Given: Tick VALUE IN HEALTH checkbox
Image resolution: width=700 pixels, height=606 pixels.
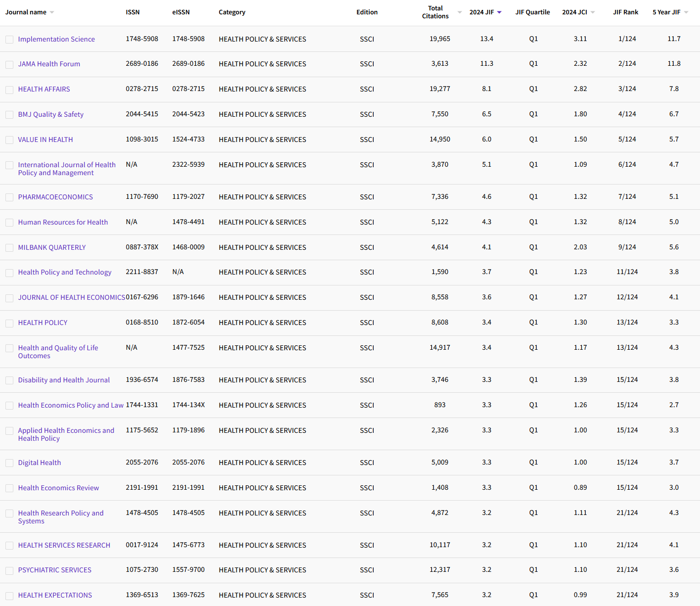Looking at the screenshot, I should point(9,140).
